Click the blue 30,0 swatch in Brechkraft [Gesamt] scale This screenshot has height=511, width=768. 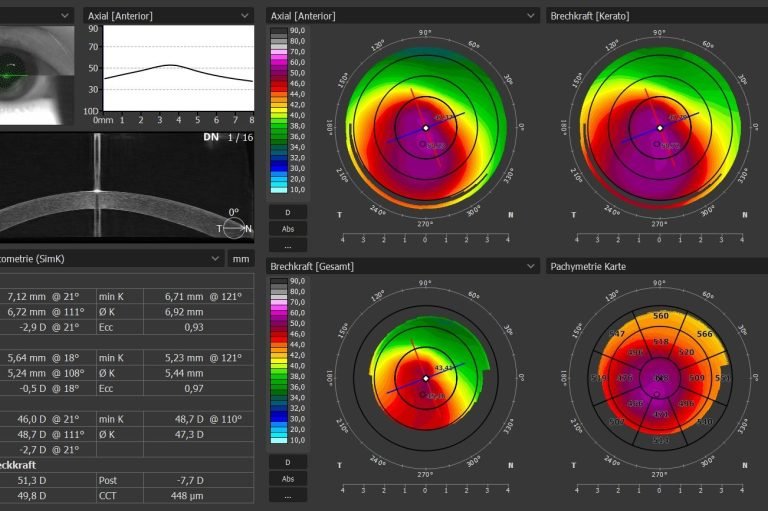[x=279, y=419]
